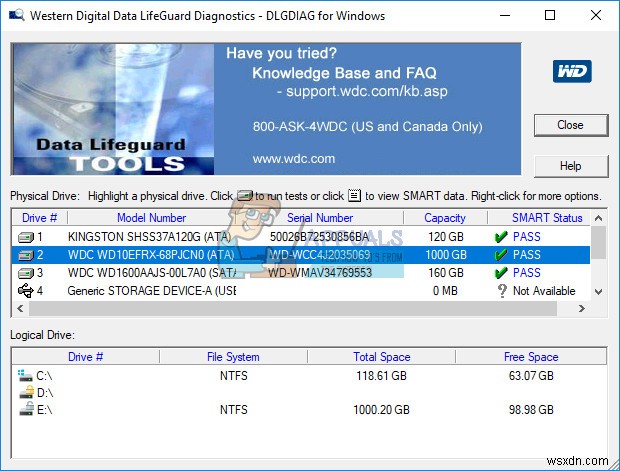This screenshot has width=620, height=471.
Task: Click serial number WD-WCC4J2035069
Action: [319, 255]
